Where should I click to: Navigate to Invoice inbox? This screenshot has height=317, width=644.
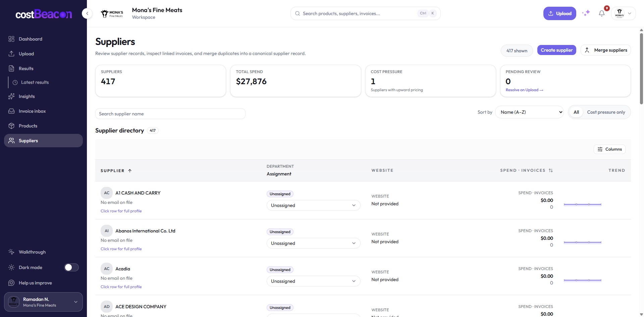(43, 111)
